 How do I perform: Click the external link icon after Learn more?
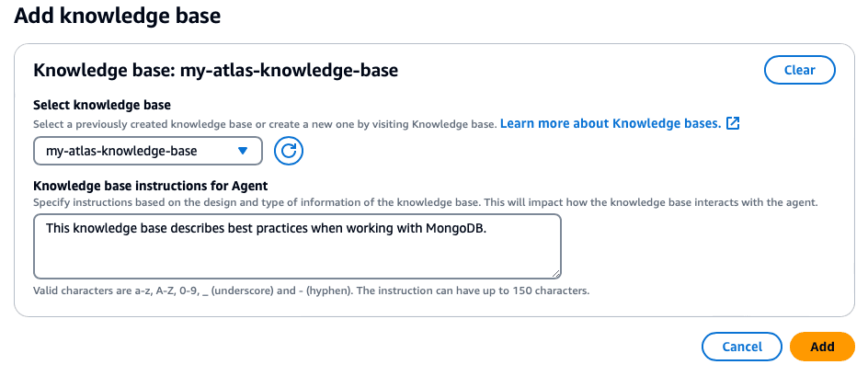pos(733,123)
